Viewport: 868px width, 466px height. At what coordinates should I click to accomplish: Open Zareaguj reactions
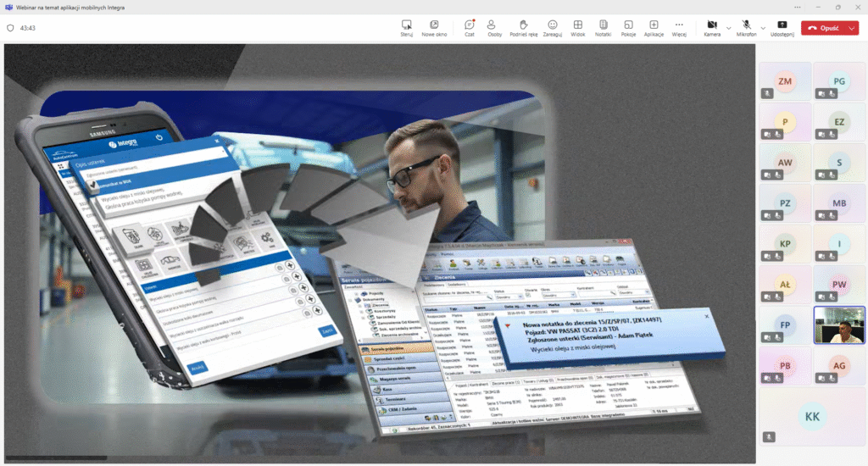point(552,28)
